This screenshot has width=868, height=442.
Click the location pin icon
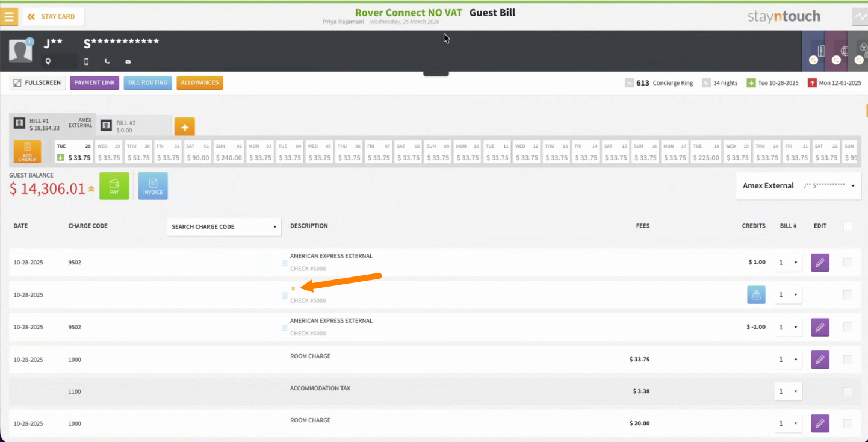pos(48,61)
